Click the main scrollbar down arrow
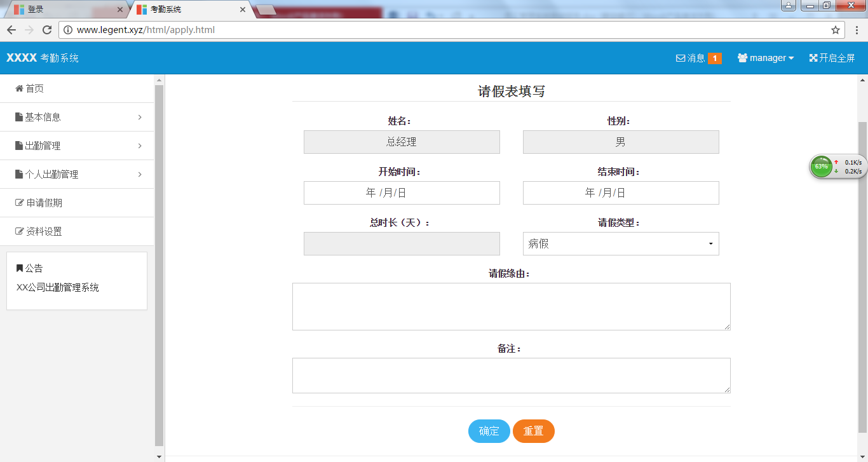This screenshot has width=868, height=462. 862,456
